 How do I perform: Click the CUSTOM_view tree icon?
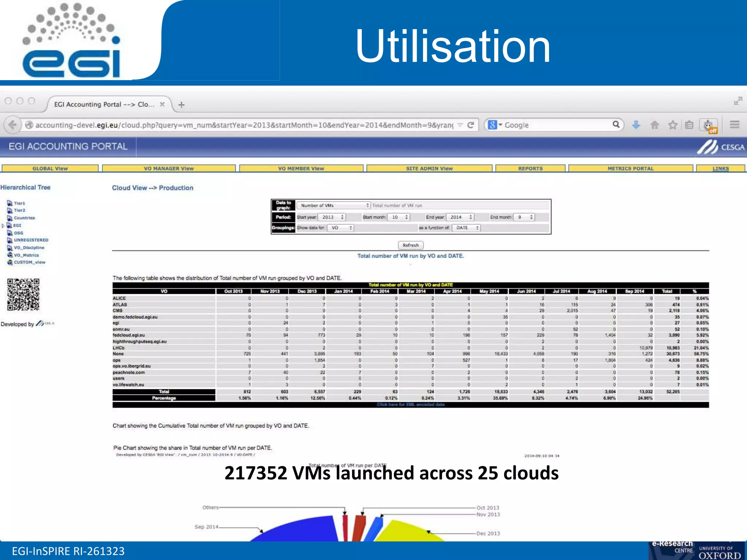point(10,262)
